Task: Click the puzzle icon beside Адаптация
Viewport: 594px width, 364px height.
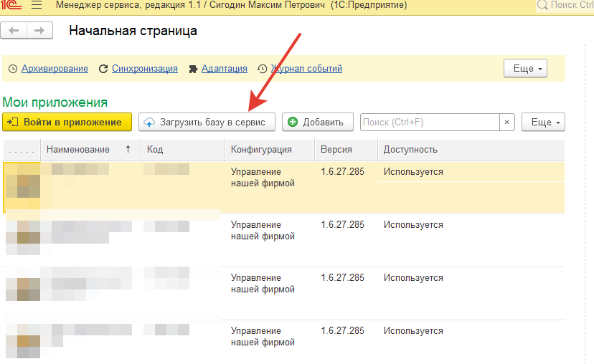Action: click(193, 69)
